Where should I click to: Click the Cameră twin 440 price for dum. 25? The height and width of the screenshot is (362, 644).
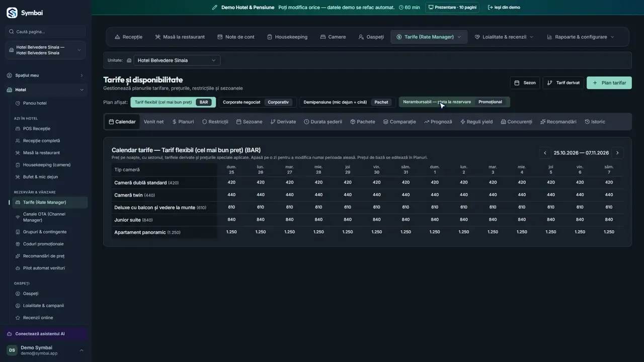click(x=231, y=195)
